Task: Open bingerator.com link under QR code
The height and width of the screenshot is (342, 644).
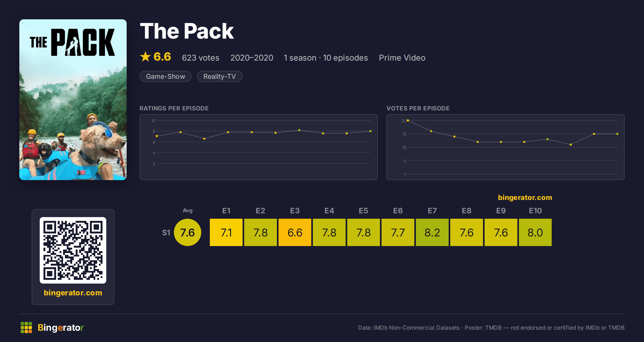Action: click(x=73, y=293)
